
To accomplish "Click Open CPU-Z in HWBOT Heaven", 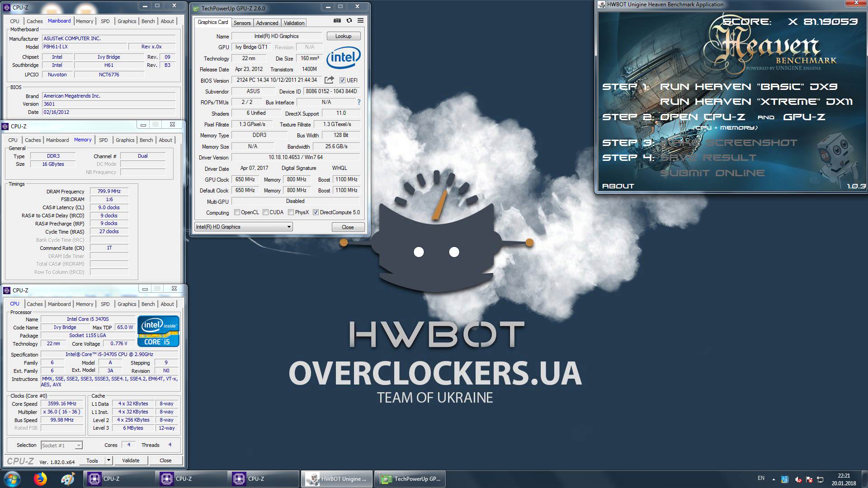I will click(703, 117).
